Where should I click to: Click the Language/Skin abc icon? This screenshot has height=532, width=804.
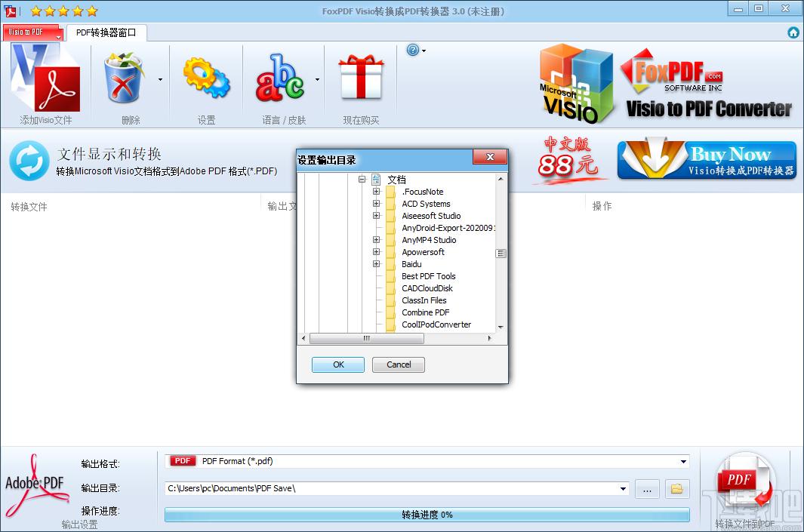pyautogui.click(x=280, y=78)
